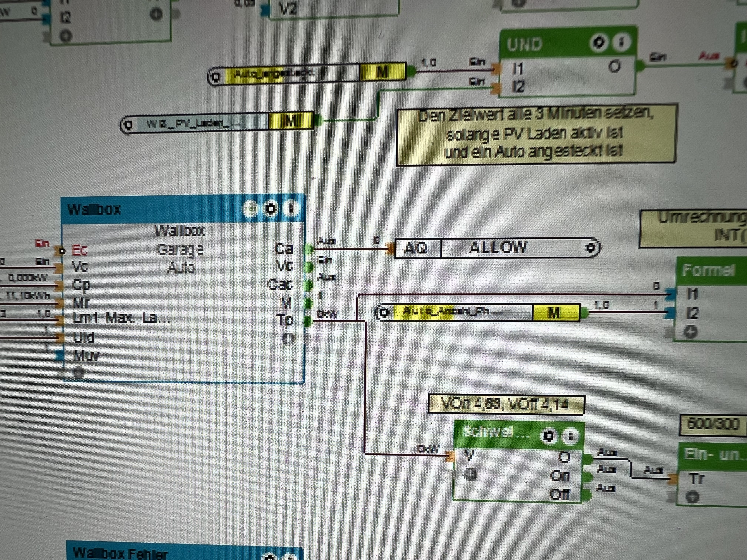Open Schwellwert block gear icon
This screenshot has width=747, height=560.
549,436
